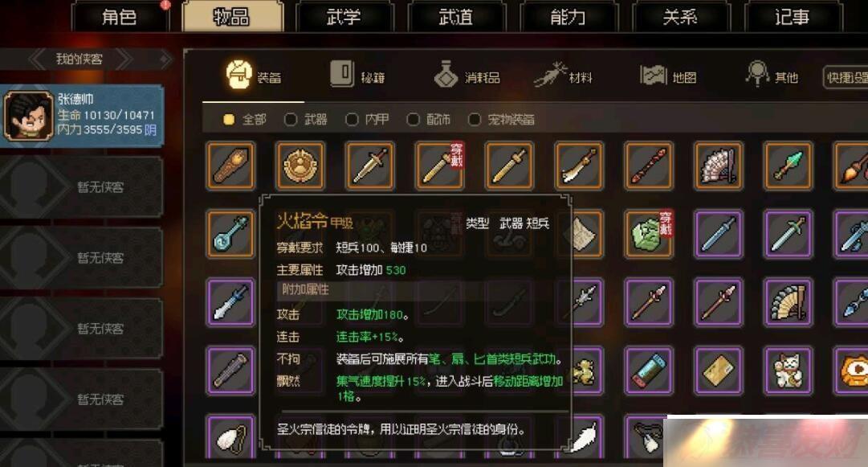Screen dimensions: 868x467
Task: Select the 配饰 filter radio button
Action: [x=413, y=120]
